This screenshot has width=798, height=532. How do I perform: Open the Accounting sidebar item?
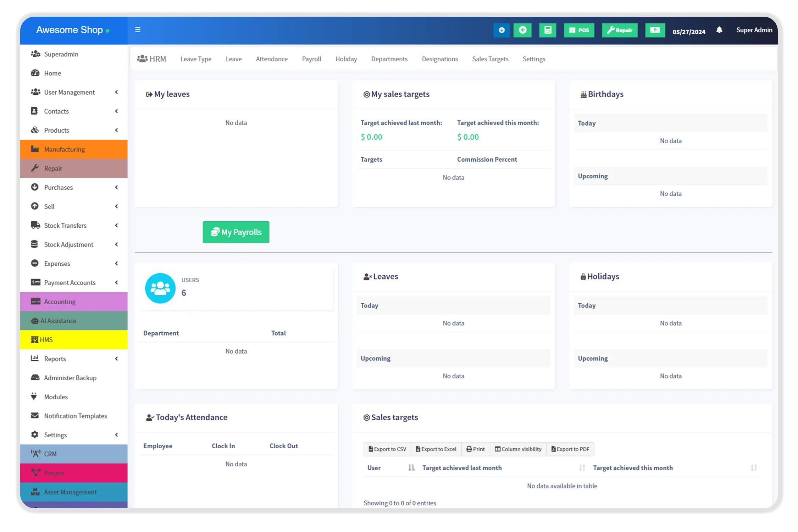74,302
